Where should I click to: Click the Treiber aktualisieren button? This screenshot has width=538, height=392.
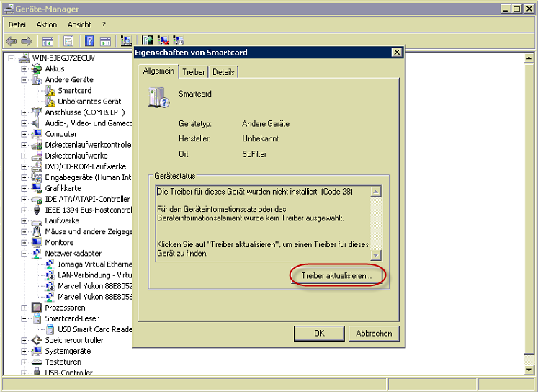(338, 276)
